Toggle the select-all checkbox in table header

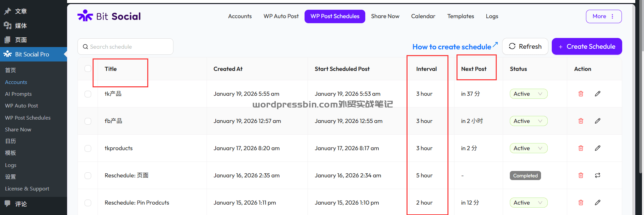[88, 69]
